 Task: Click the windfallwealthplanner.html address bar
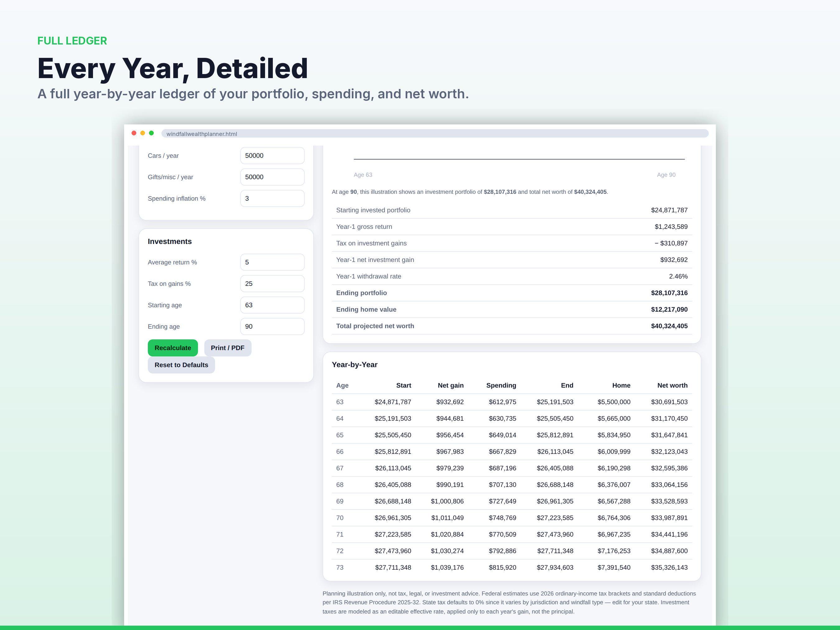click(x=435, y=134)
